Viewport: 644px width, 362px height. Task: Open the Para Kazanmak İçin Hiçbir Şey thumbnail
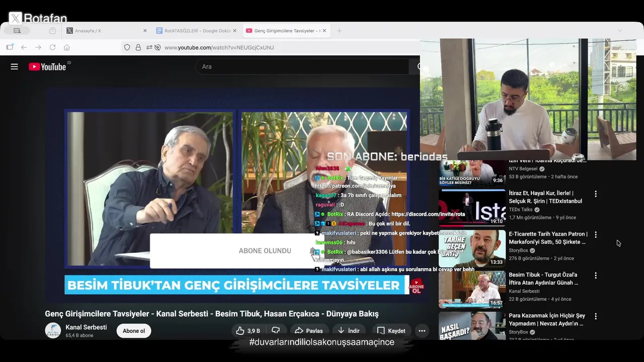coord(472,326)
